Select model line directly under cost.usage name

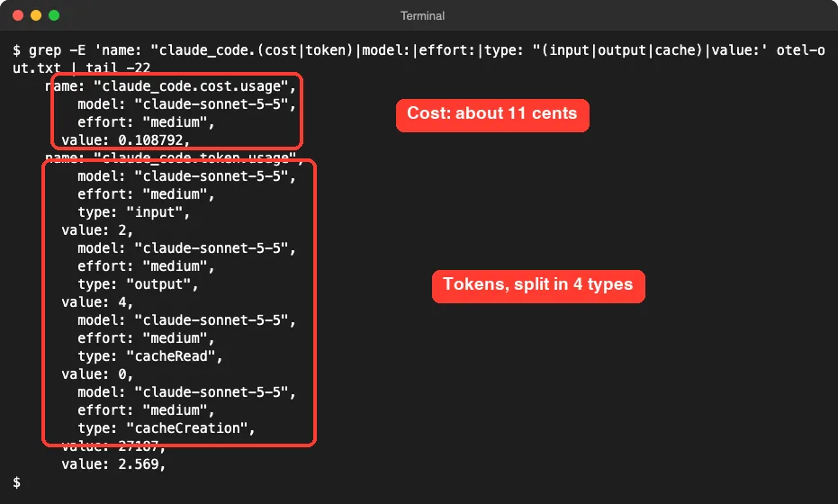coord(186,104)
